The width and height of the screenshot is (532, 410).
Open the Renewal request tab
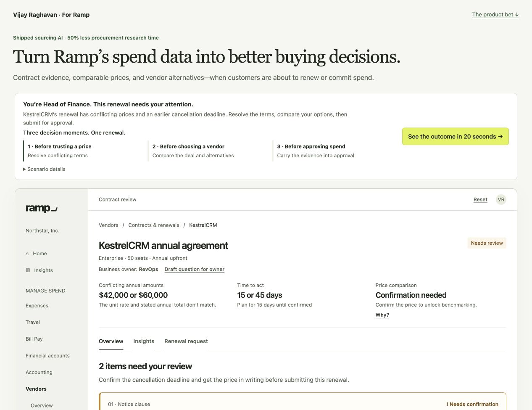point(186,341)
